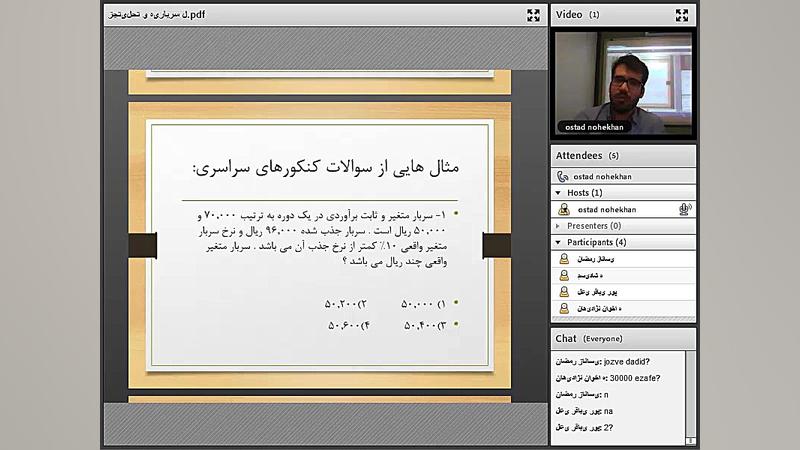The image size is (800, 450).
Task: Click the Chat (Everyone) pod title
Action: point(589,339)
